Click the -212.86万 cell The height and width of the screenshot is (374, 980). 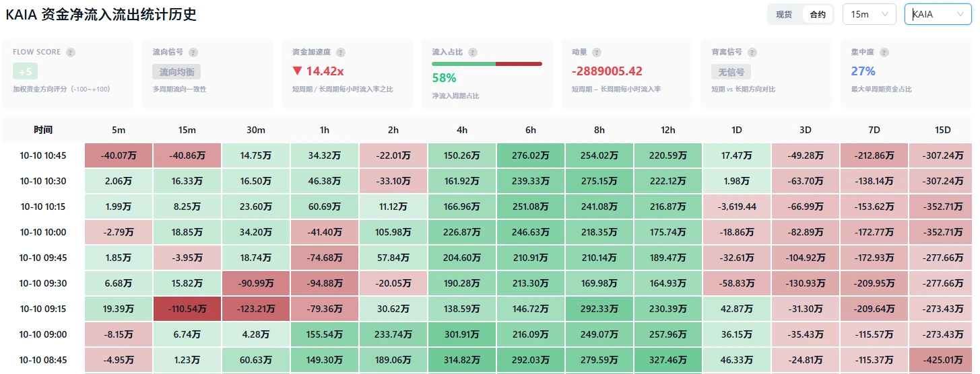point(874,155)
